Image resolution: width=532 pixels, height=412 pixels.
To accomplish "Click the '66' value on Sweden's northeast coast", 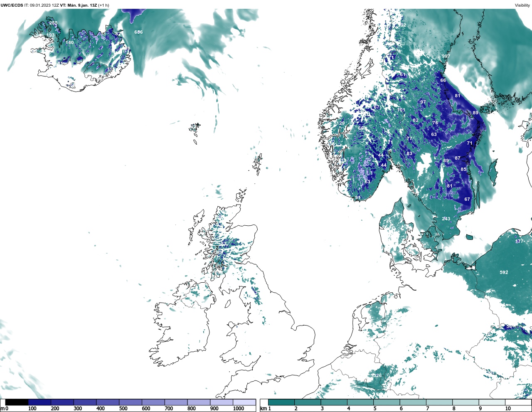I will [443, 80].
